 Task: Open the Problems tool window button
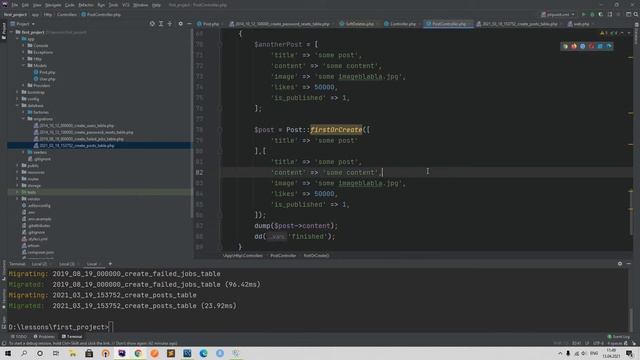click(x=44, y=337)
